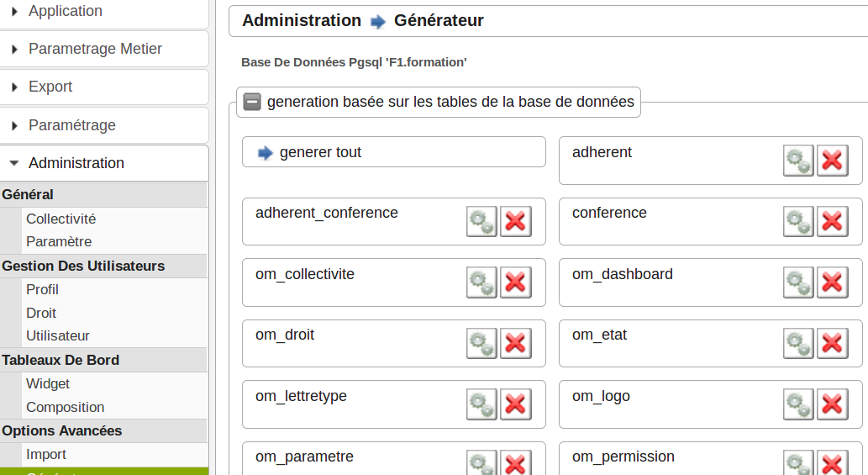Click red X icon for om_logo
Image resolution: width=868 pixels, height=475 pixels.
pos(832,404)
